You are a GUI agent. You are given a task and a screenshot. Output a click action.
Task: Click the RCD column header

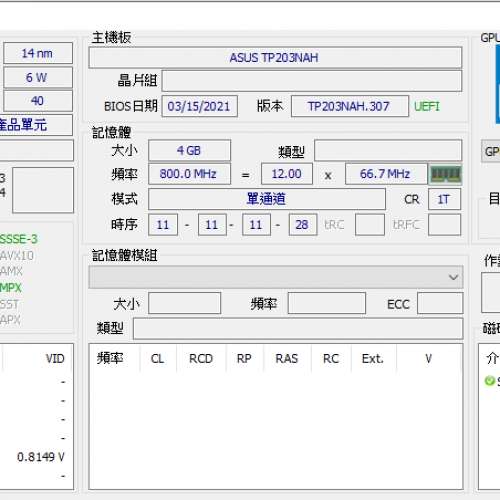tap(201, 359)
